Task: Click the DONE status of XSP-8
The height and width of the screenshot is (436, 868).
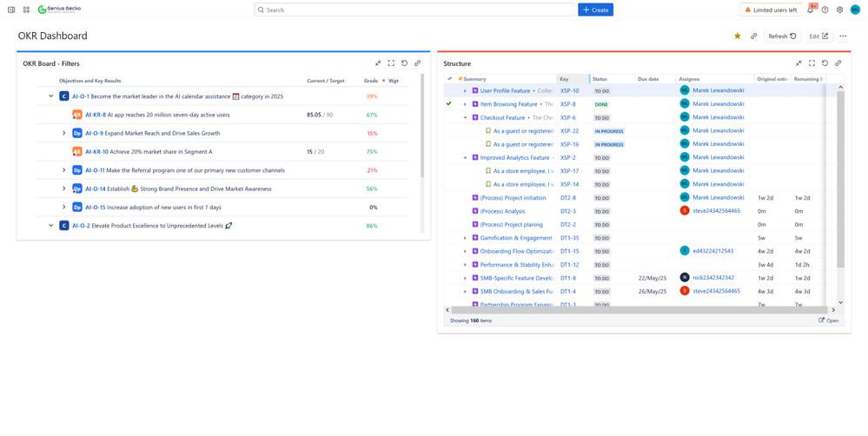Action: (x=601, y=104)
